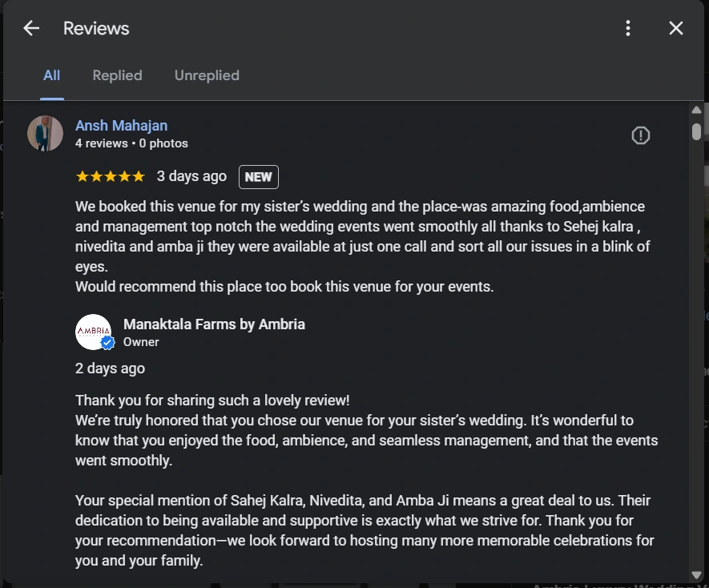Select the All reviews tab
This screenshot has width=709, height=588.
pyautogui.click(x=51, y=75)
